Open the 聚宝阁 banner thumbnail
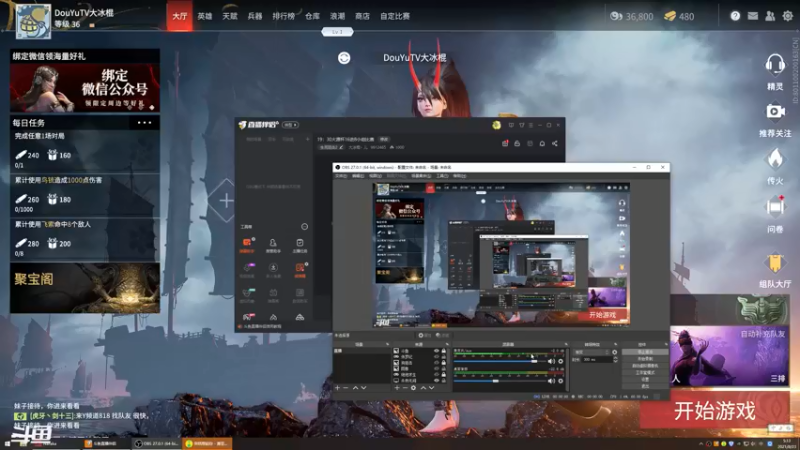800x450 pixels. [x=85, y=288]
